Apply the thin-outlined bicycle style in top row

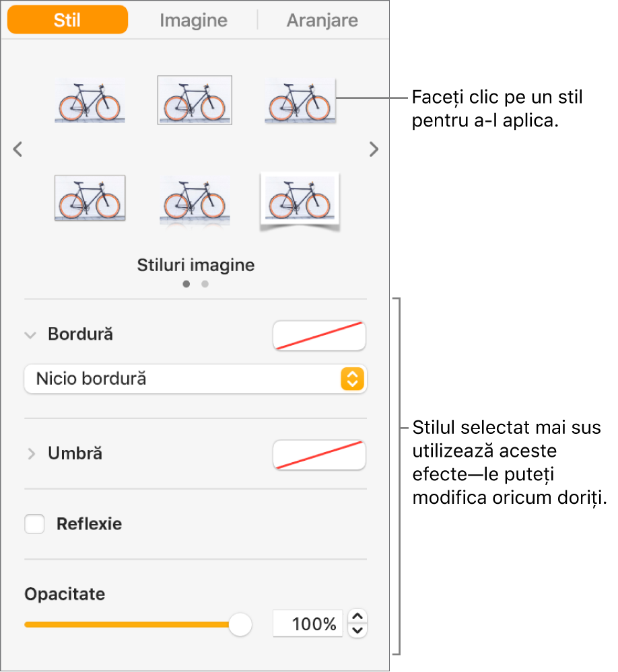195,100
